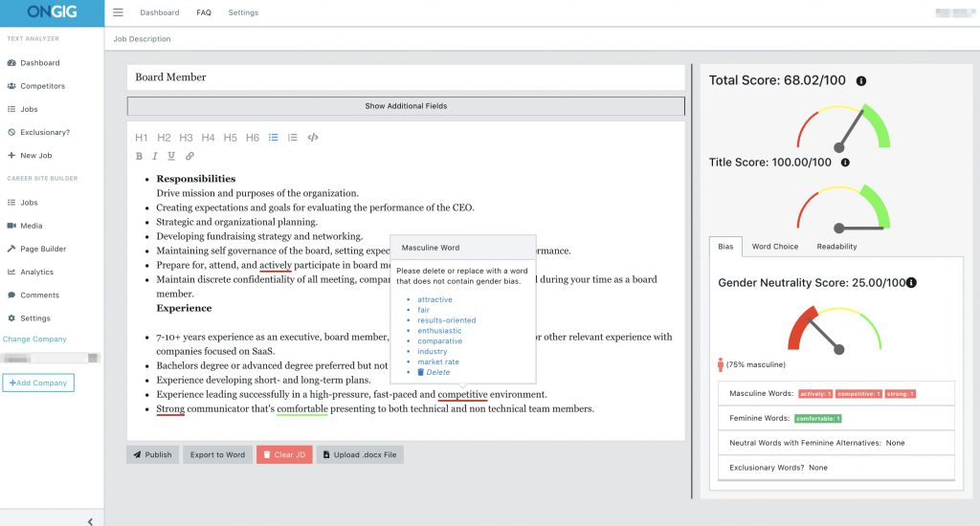Create a New Job from sidebar
This screenshot has width=980, height=526.
click(30, 156)
